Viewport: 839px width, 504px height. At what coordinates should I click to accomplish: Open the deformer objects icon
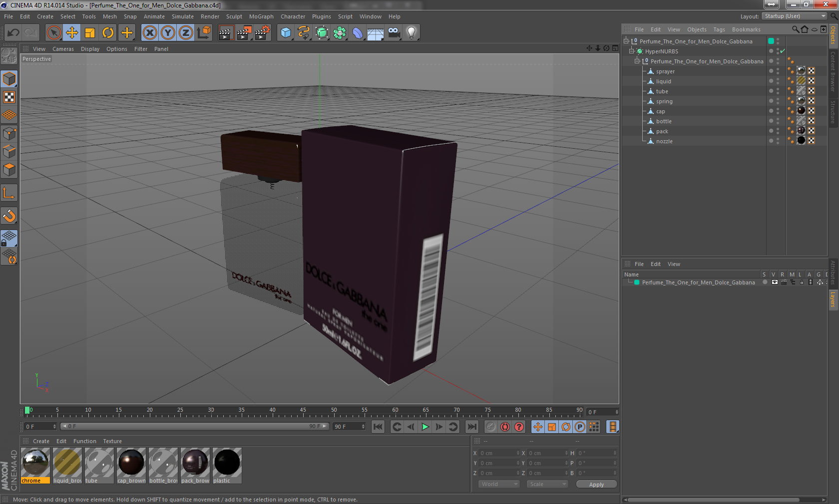click(358, 33)
